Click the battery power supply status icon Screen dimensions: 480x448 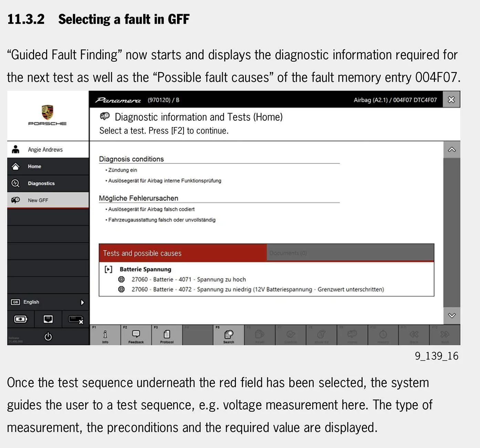[x=21, y=319]
